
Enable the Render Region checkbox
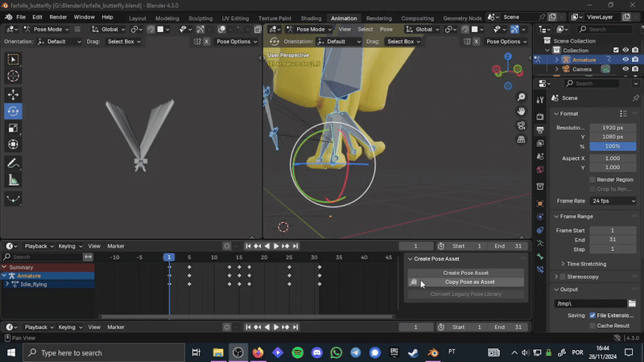pos(592,179)
